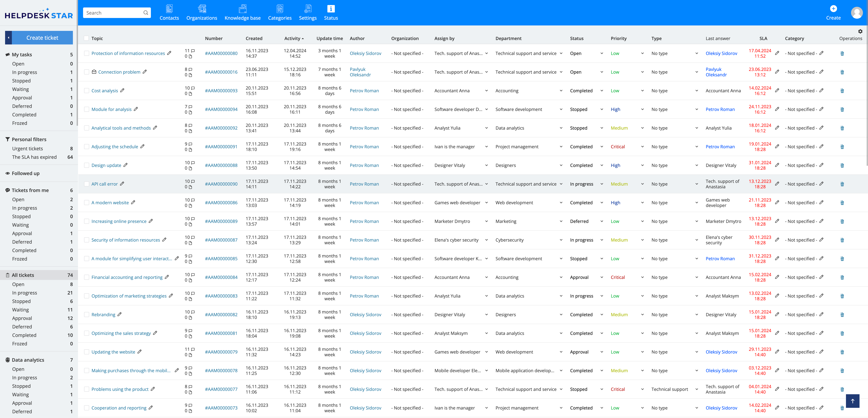This screenshot has height=418, width=868.
Task: Tick the API call error ticket checkbox
Action: 87,184
